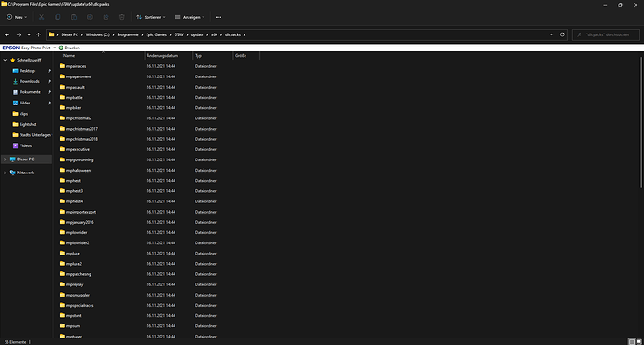Select the mpexecutive folder
Screen dimensions: 644x345
coord(77,149)
